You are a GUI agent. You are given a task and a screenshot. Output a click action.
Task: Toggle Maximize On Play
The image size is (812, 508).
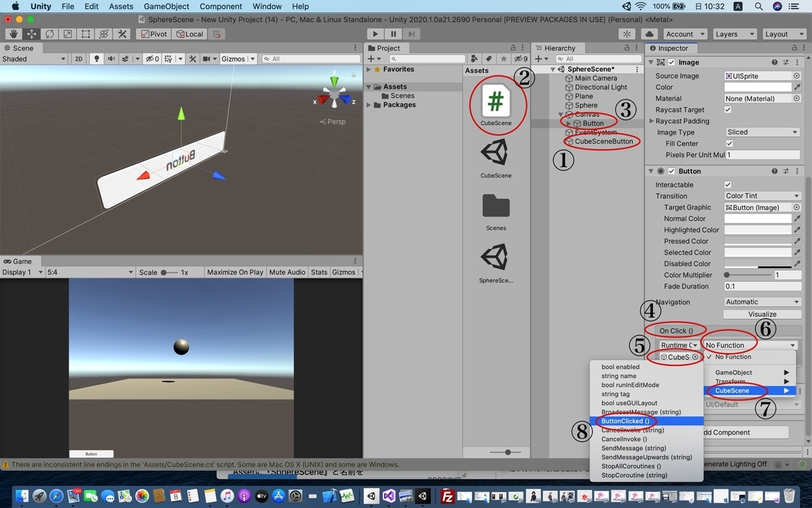[x=235, y=272]
